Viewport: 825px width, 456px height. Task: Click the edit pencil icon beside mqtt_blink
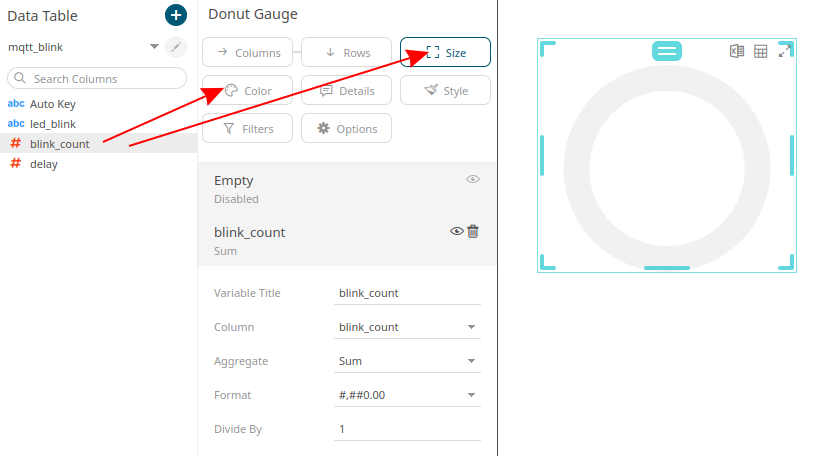coord(176,47)
